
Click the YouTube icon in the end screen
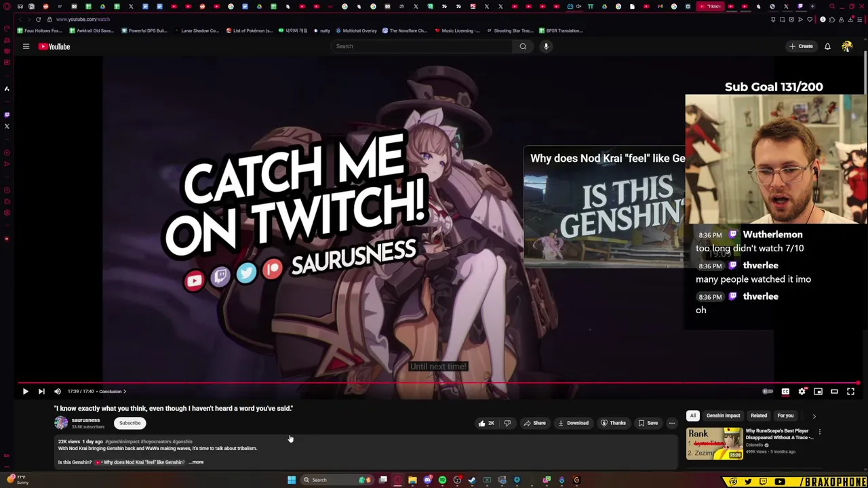point(194,281)
